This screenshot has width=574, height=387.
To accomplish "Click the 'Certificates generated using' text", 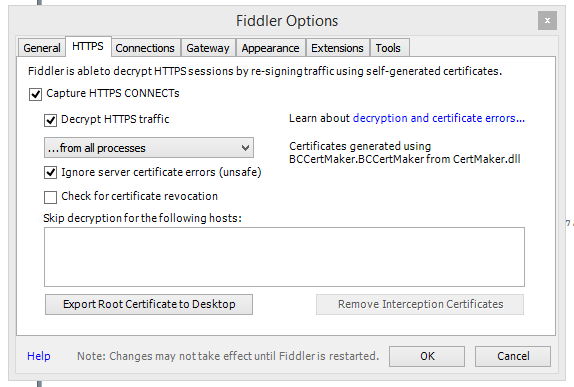I will pos(360,146).
